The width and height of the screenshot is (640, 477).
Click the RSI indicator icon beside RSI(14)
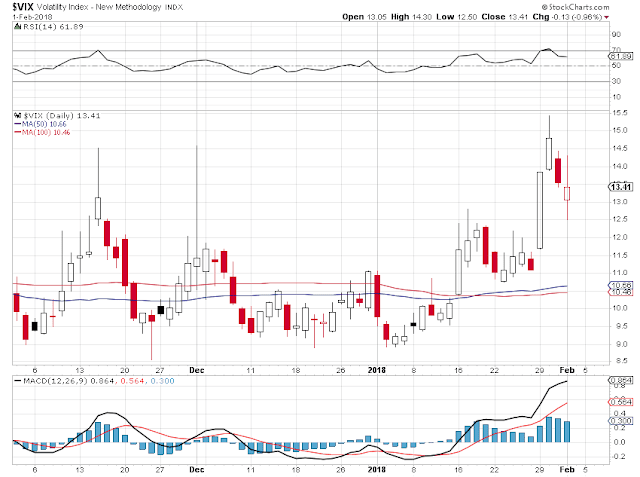(18, 27)
